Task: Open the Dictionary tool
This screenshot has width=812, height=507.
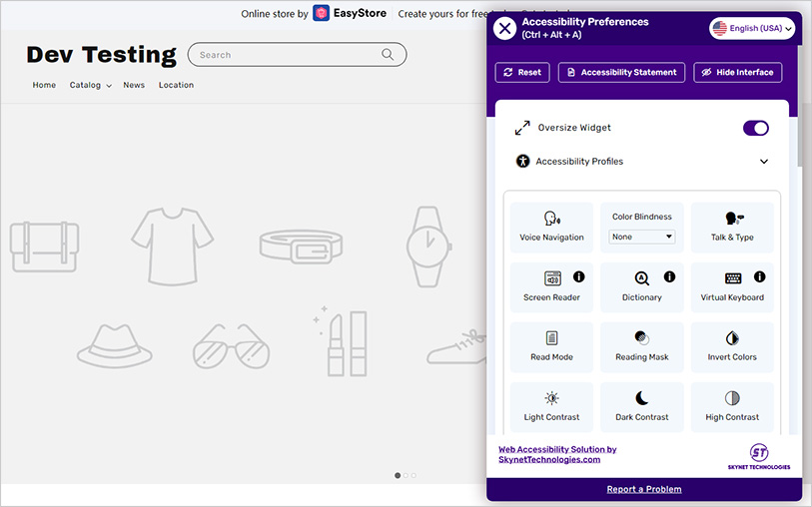Action: (x=641, y=287)
